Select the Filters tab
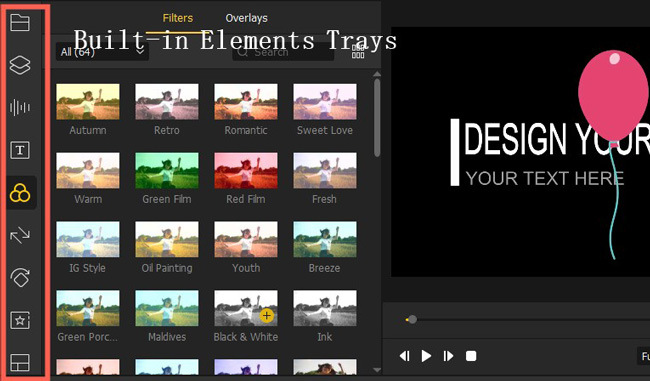 [177, 18]
